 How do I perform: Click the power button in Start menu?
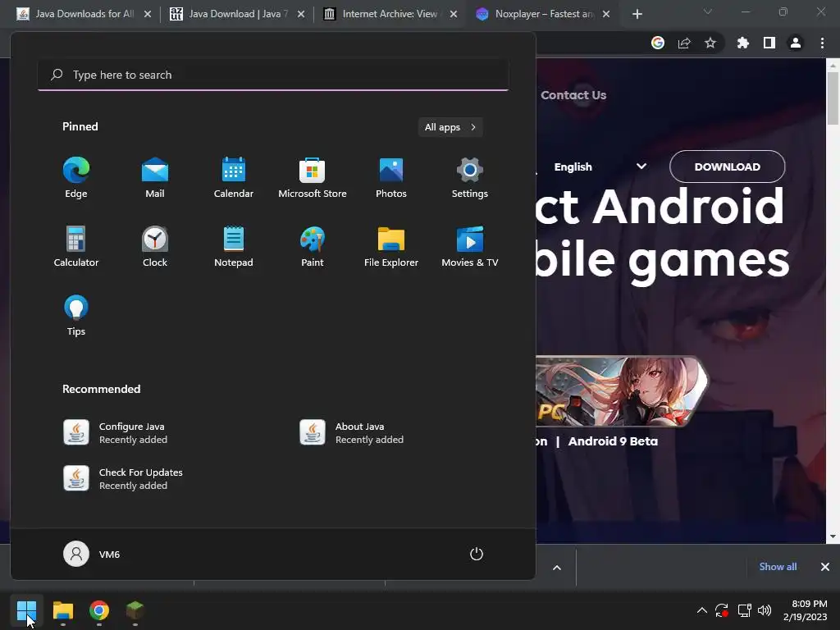click(477, 554)
